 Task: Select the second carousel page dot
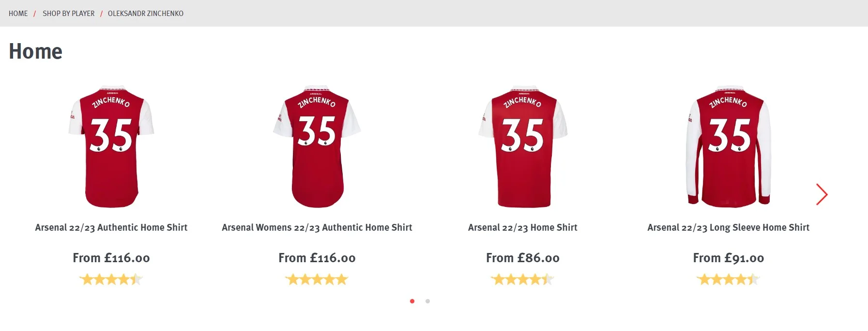click(x=427, y=301)
